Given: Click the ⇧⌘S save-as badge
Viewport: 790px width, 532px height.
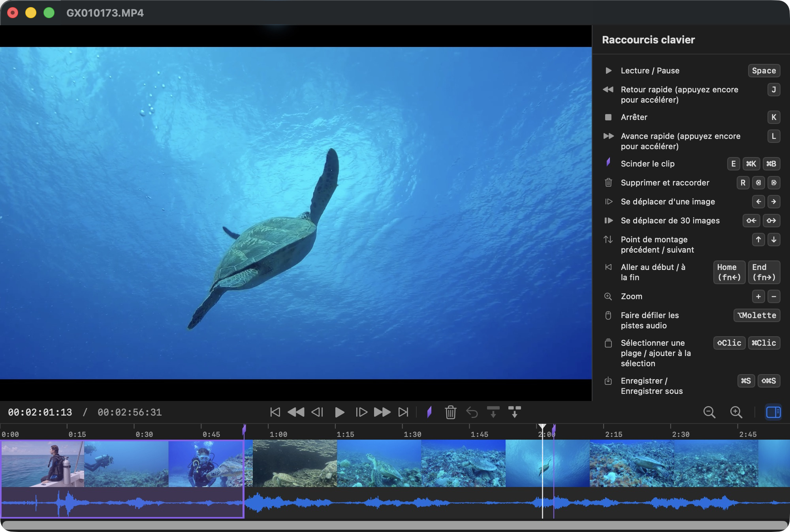Looking at the screenshot, I should [x=769, y=381].
